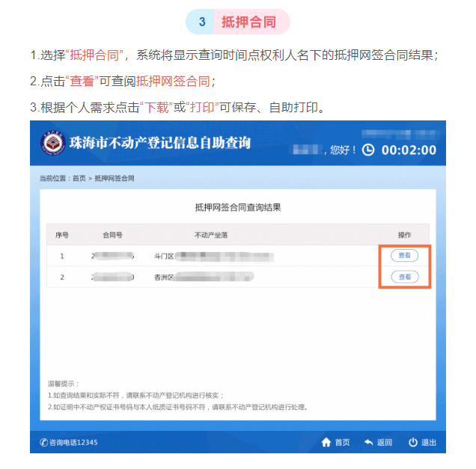Click the 抵押网签合同 breadcrumb item

(115, 178)
